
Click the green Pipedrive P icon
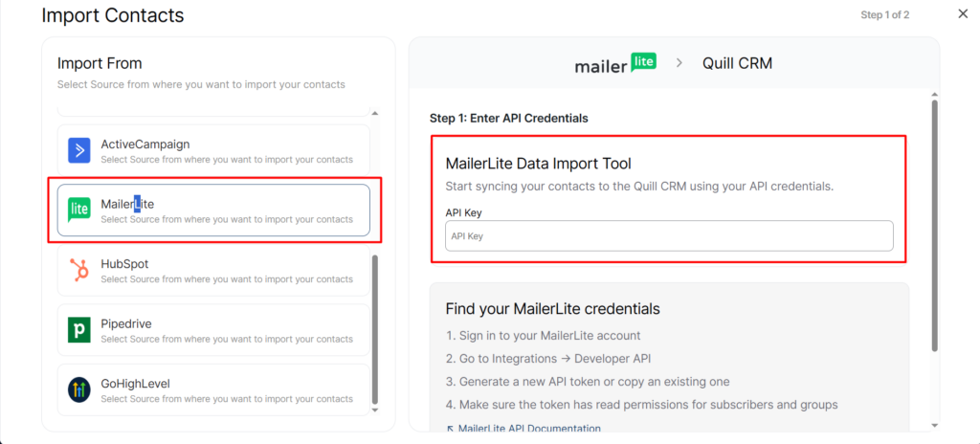(79, 330)
